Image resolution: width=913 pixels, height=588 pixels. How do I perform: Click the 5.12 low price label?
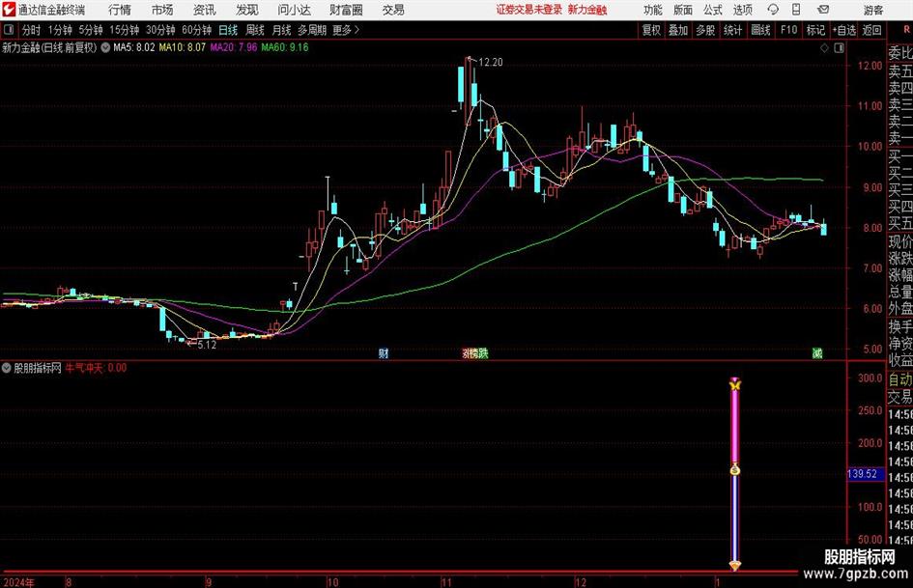207,345
